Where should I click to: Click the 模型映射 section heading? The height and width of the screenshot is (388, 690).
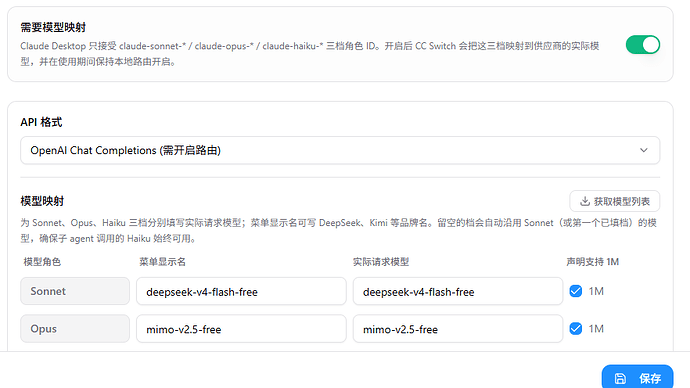click(42, 201)
